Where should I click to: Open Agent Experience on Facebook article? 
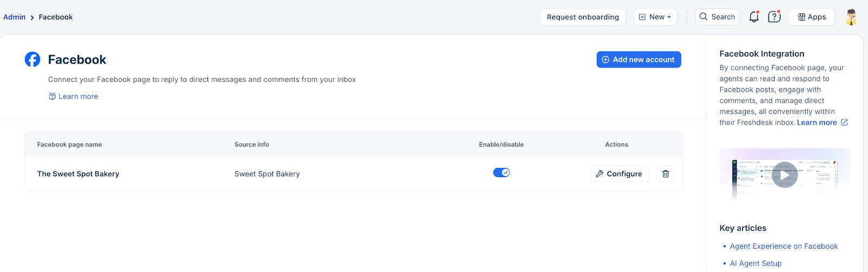(x=784, y=246)
